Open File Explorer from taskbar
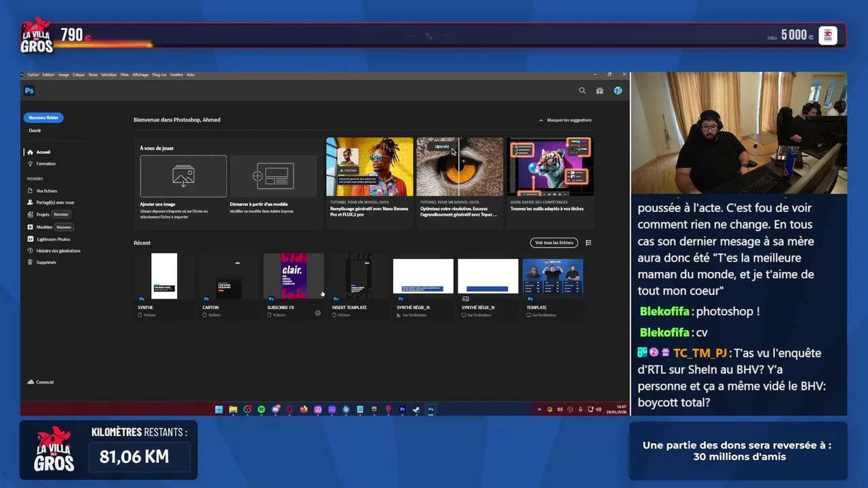Viewport: 868px width, 488px height. point(233,409)
